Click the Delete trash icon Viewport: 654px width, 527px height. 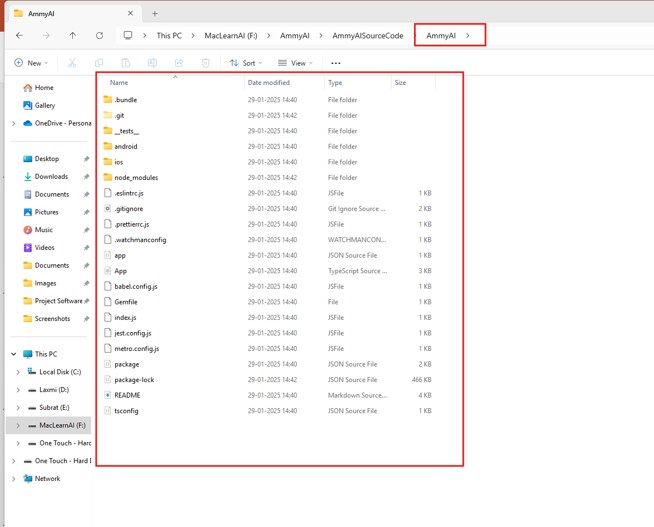[206, 63]
